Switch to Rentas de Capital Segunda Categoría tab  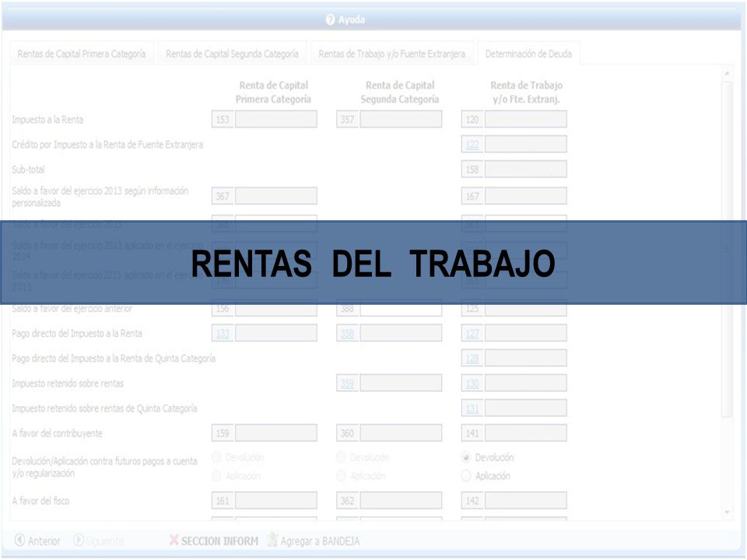[x=232, y=54]
